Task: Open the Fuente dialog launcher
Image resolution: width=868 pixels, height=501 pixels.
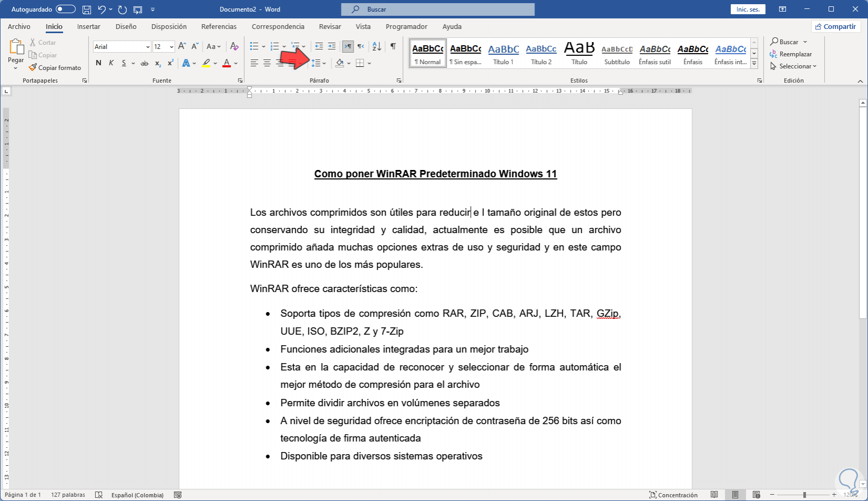Action: coord(240,81)
